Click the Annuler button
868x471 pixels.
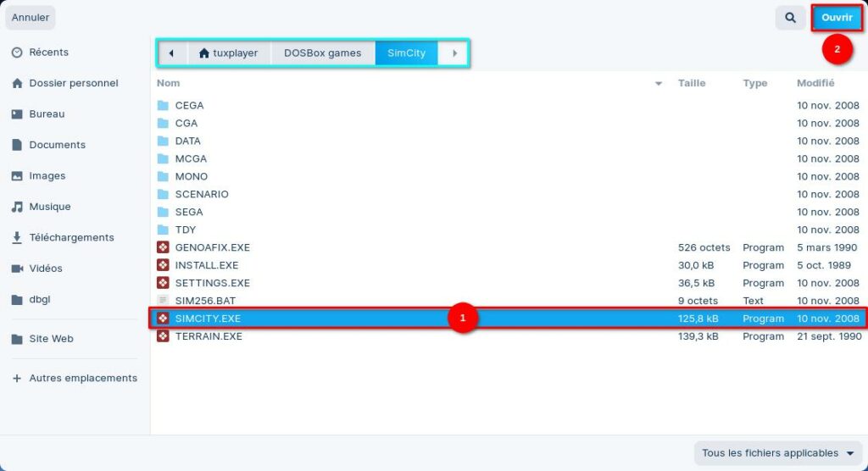coord(31,17)
